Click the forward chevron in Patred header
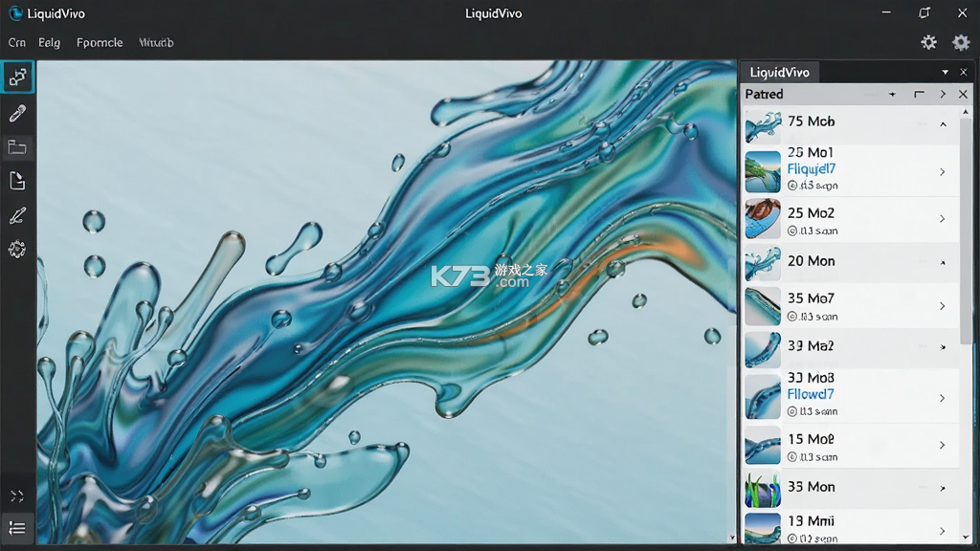The image size is (980, 551). pos(943,95)
